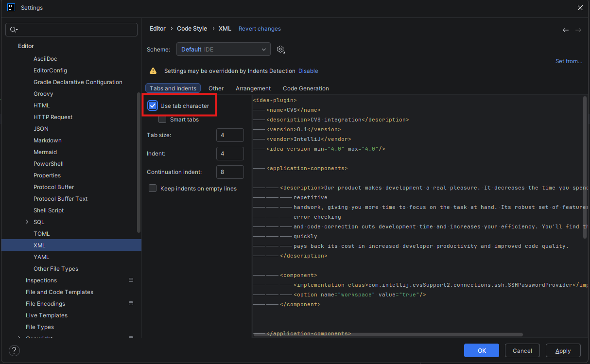590x364 pixels.
Task: Toggle Keep indents on empty lines
Action: (153, 189)
